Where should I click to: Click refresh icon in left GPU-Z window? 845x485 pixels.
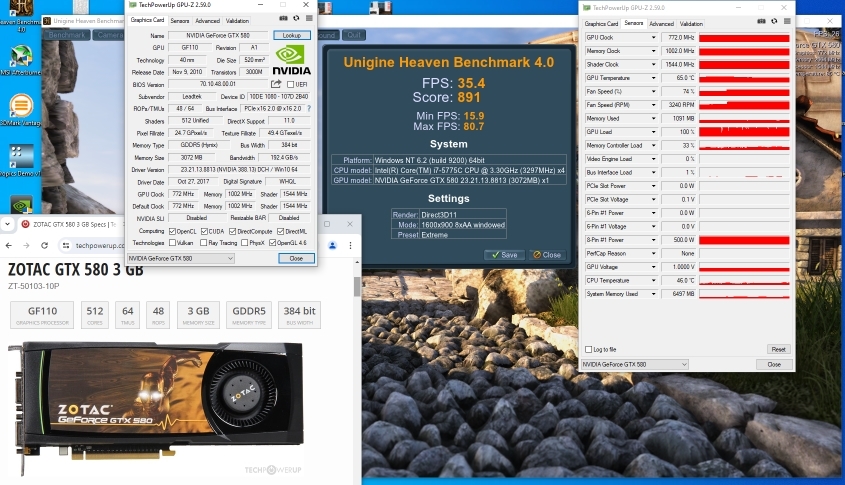[296, 18]
